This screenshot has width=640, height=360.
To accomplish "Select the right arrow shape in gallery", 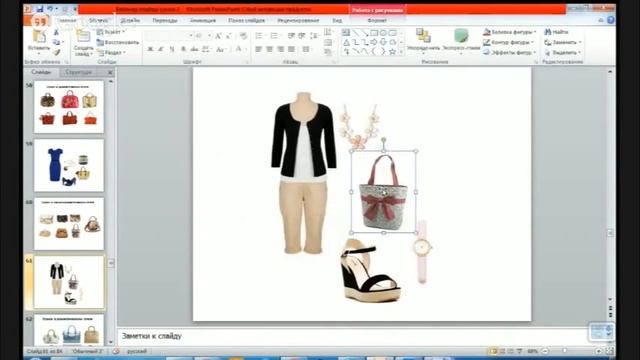I will [x=374, y=42].
